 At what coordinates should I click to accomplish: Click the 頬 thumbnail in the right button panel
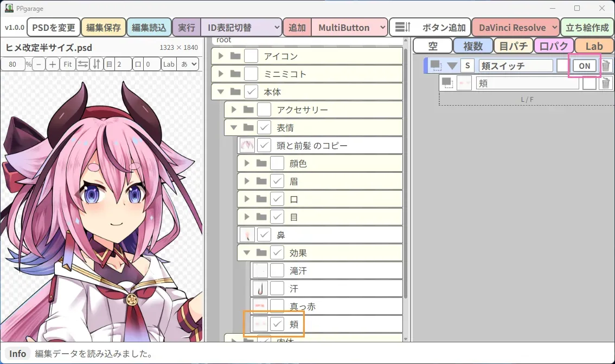(464, 83)
